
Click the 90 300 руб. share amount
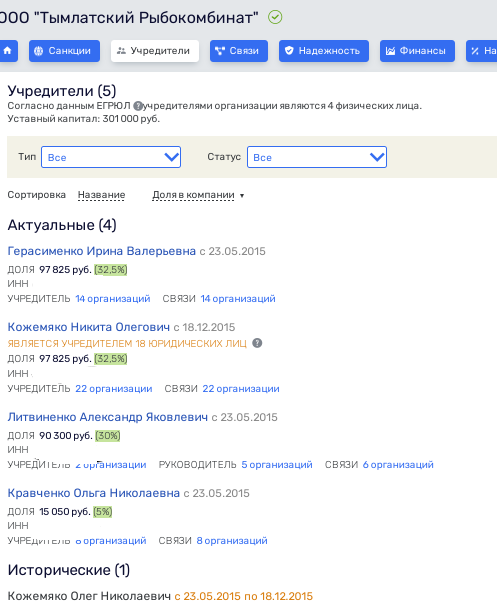[x=65, y=436]
